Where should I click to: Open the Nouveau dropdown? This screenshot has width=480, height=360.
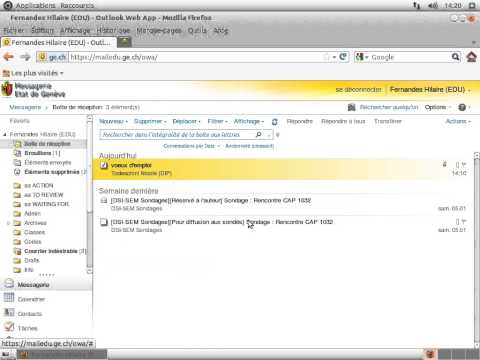click(113, 121)
